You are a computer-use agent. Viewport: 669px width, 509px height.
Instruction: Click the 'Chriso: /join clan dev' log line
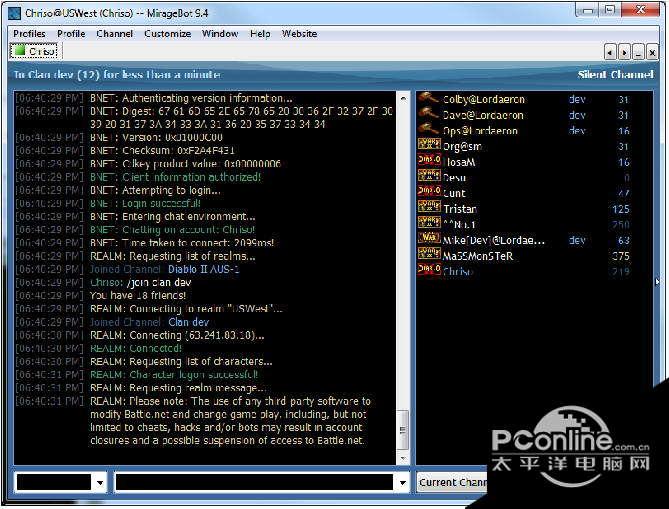click(x=140, y=282)
